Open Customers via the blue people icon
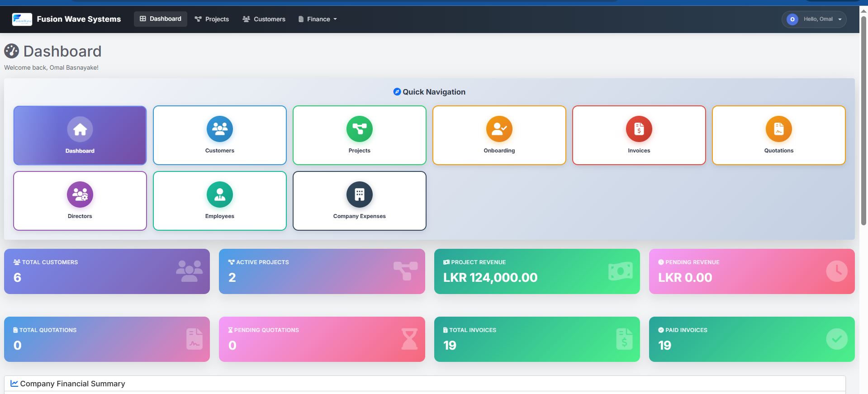 (220, 129)
